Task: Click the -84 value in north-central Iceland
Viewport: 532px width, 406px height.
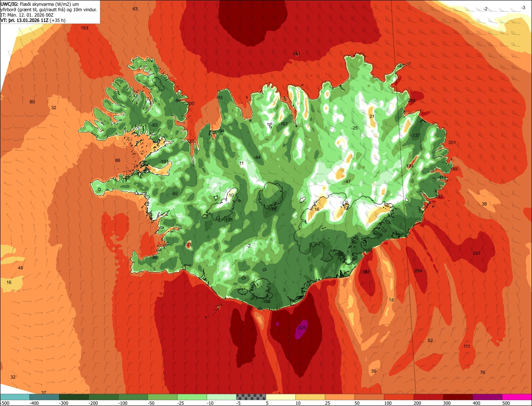Action: [258, 157]
